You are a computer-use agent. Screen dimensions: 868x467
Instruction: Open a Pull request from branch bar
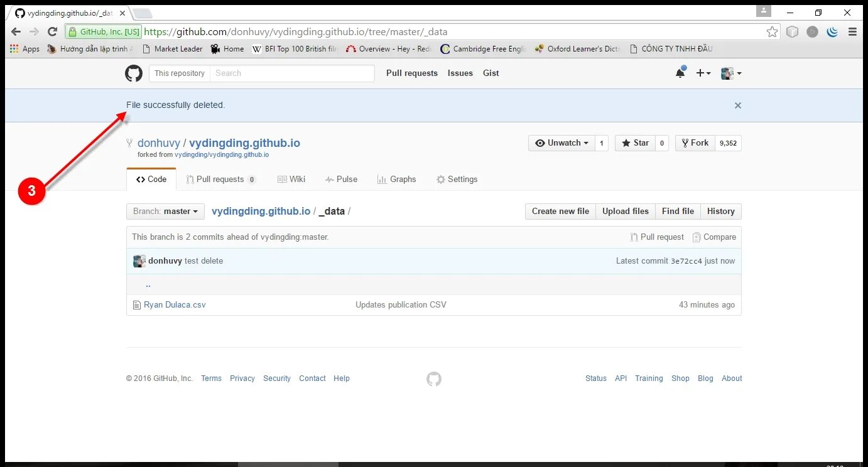coord(657,237)
